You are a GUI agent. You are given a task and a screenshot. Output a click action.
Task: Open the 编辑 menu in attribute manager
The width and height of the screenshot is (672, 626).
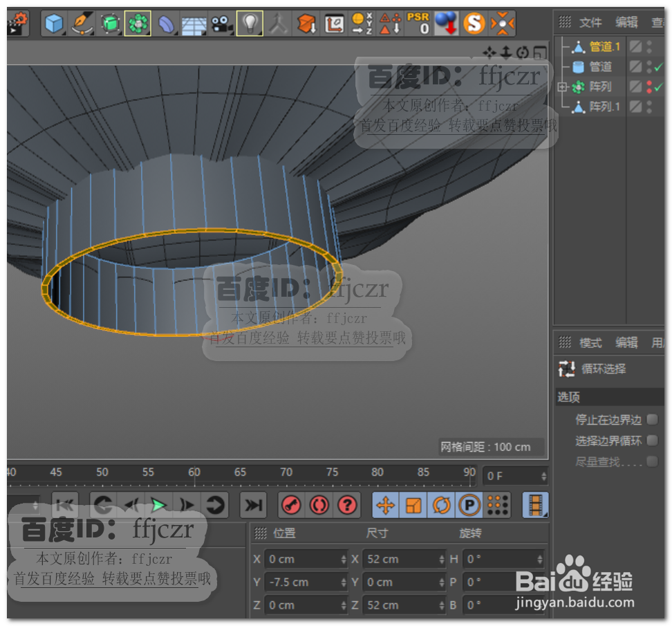point(626,342)
